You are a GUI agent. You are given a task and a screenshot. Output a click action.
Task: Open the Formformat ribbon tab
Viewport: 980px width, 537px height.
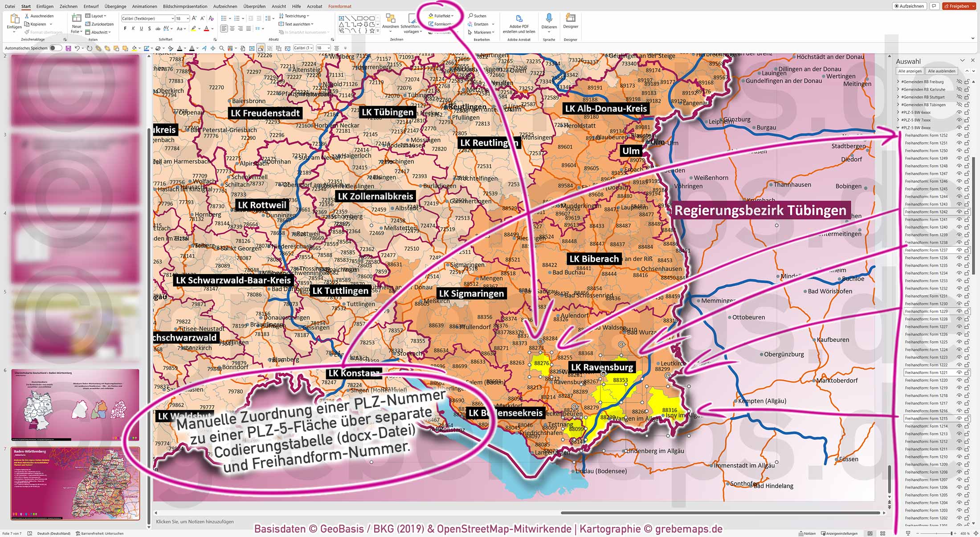pos(339,6)
